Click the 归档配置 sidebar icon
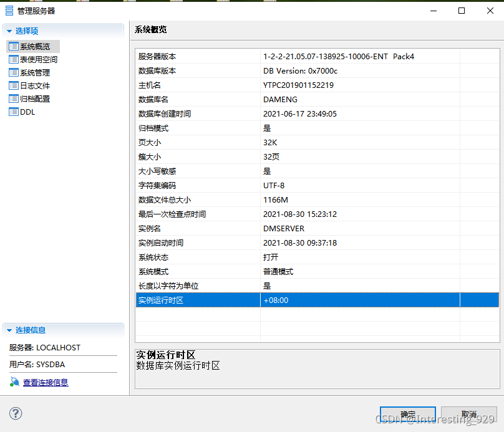504x432 pixels. 14,98
